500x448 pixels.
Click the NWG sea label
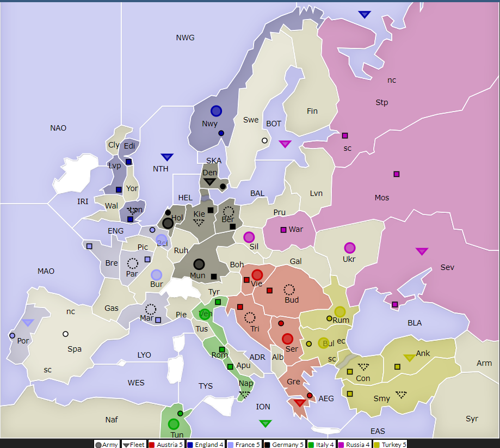coord(186,38)
